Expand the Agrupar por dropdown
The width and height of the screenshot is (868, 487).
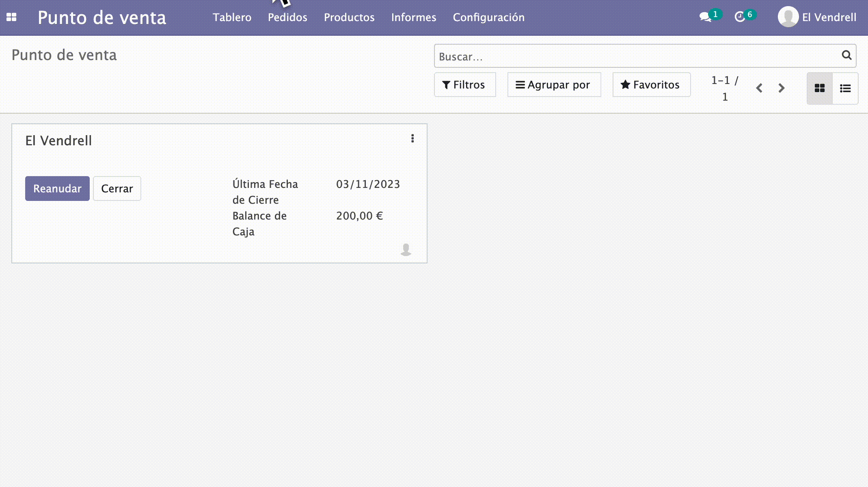coord(554,85)
